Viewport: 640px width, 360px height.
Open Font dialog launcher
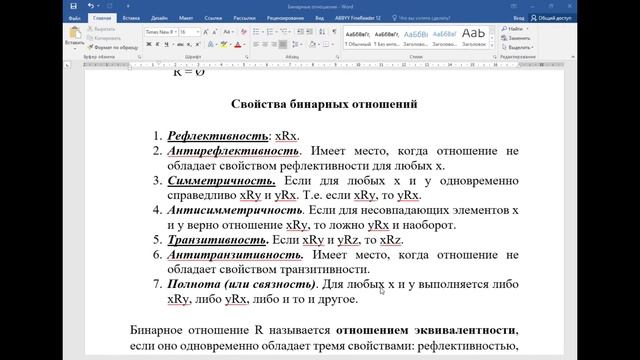click(247, 57)
